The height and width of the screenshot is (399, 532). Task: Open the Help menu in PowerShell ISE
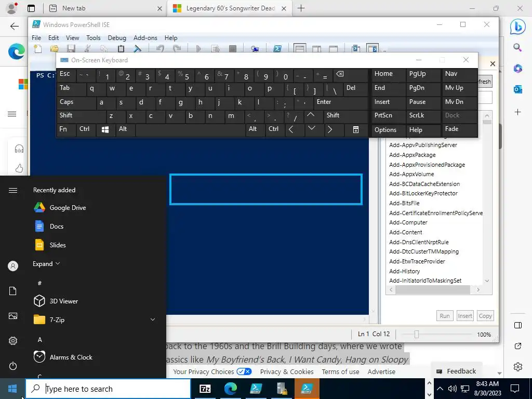tap(170, 37)
